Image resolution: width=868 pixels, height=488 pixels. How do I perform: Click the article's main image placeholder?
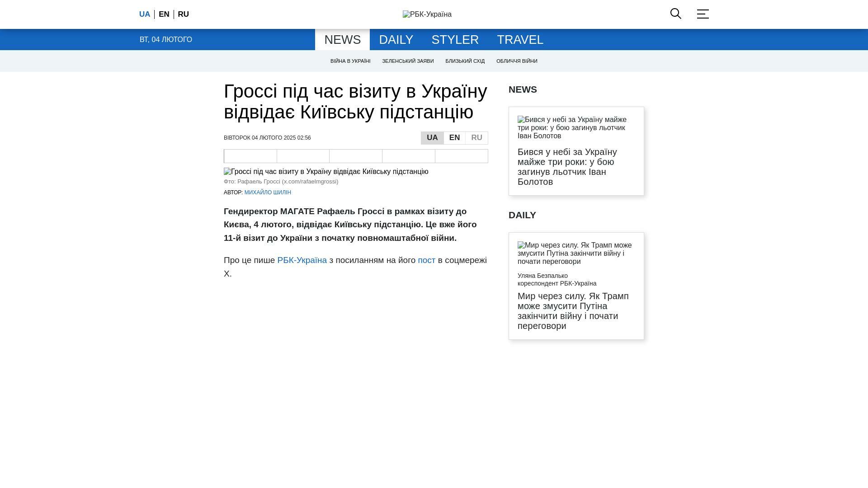[x=326, y=172]
